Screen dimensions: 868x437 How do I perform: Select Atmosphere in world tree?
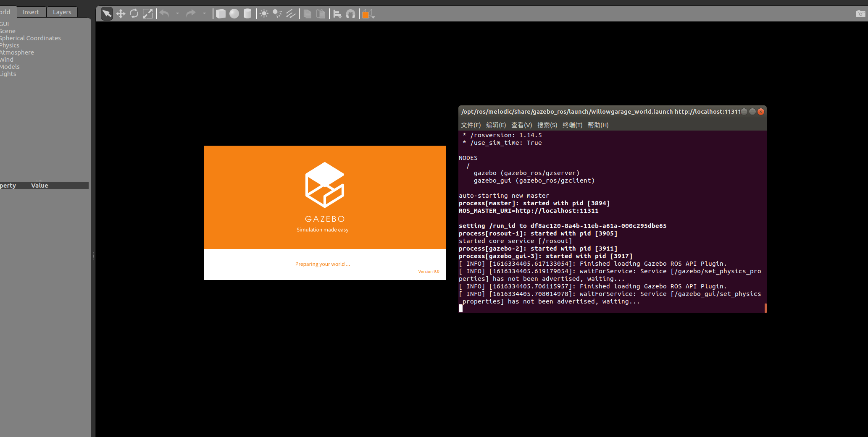tap(17, 52)
